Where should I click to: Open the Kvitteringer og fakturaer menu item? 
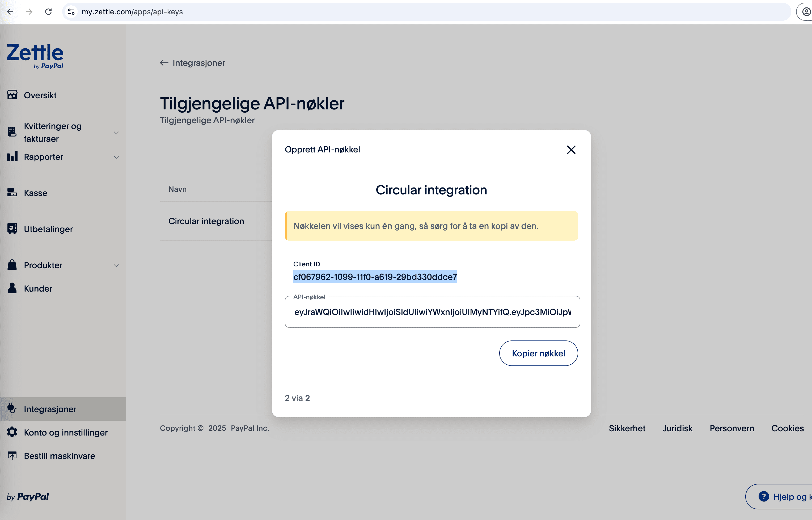tap(52, 132)
